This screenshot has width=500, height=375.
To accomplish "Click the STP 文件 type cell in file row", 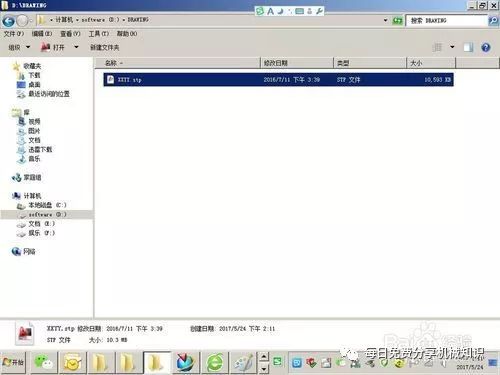I will pos(348,80).
